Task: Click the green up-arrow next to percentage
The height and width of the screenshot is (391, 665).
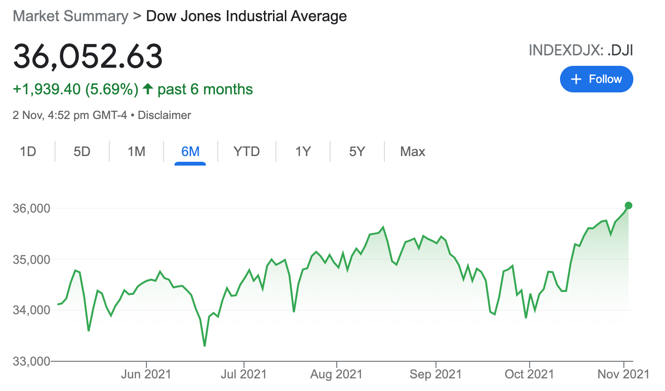Action: (x=148, y=89)
